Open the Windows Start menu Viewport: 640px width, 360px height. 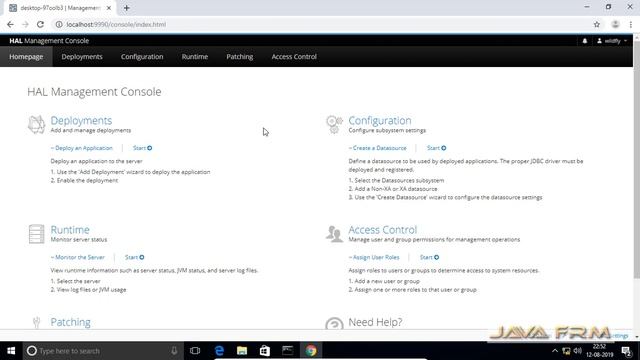[x=11, y=351]
